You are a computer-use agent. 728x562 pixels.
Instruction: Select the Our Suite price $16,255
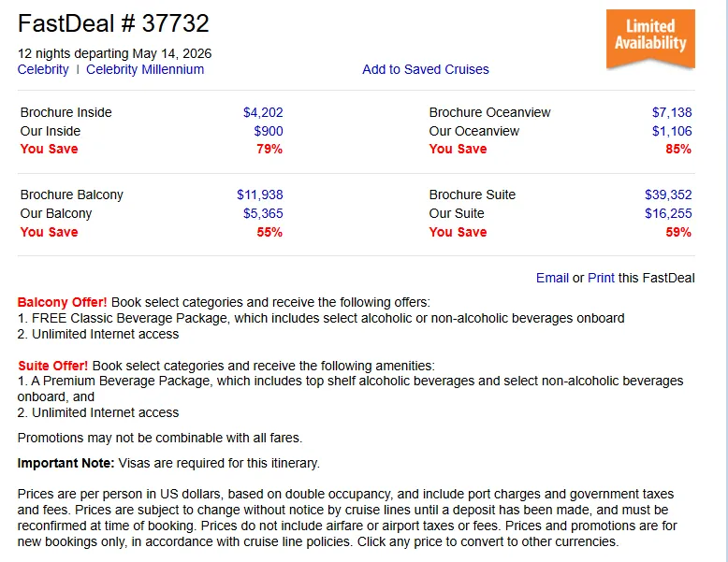pyautogui.click(x=668, y=213)
